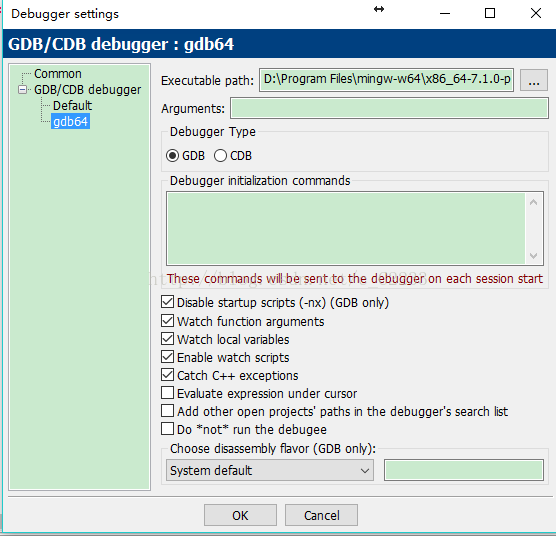Click the Arguments input field
Screen dimensions: 556x536
tap(389, 108)
